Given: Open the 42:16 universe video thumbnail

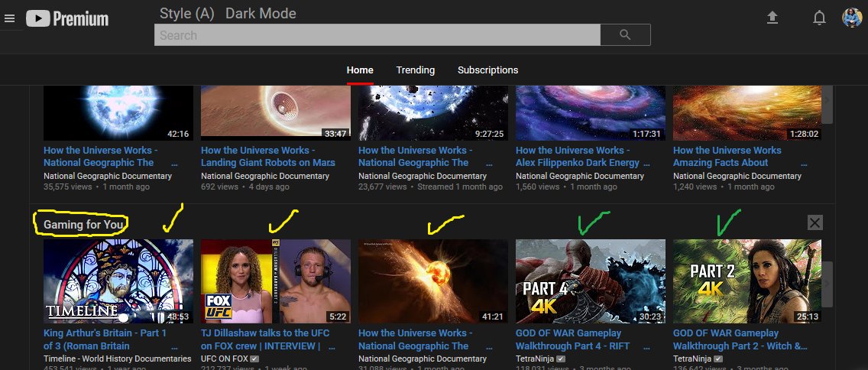Looking at the screenshot, I should [118, 113].
